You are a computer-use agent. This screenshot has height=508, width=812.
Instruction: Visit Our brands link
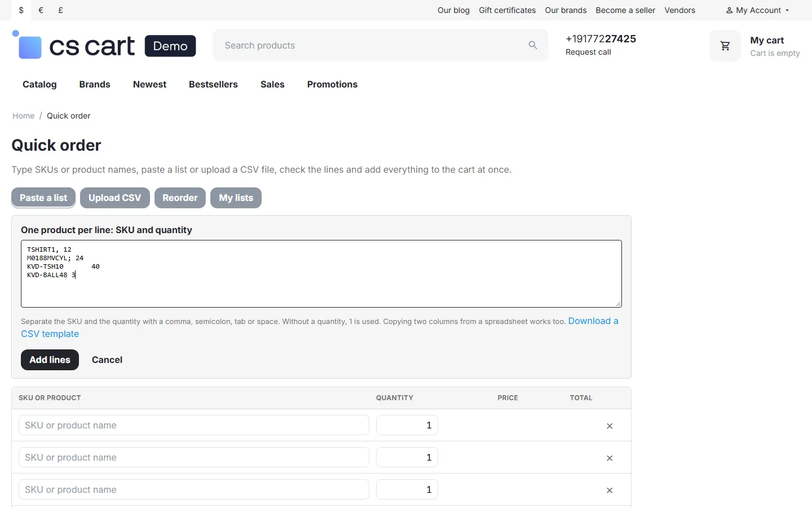click(566, 10)
